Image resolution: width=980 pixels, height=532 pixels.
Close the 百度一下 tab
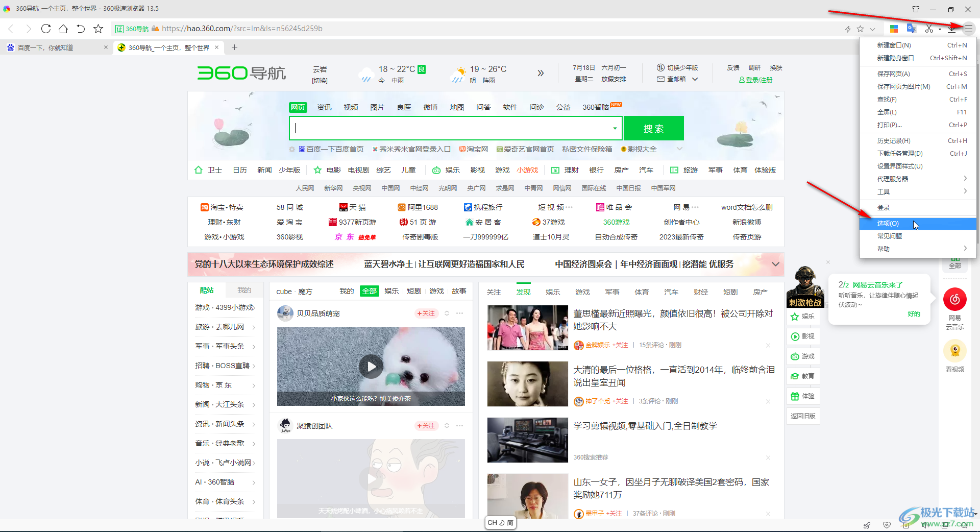pyautogui.click(x=106, y=47)
